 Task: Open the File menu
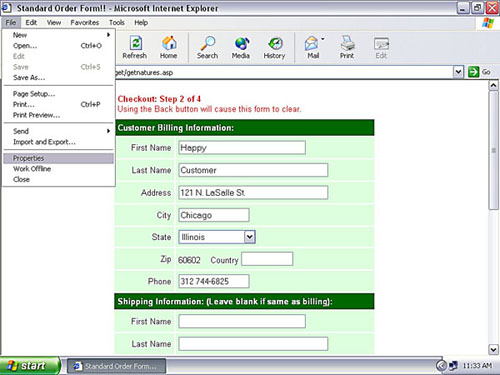(x=11, y=23)
